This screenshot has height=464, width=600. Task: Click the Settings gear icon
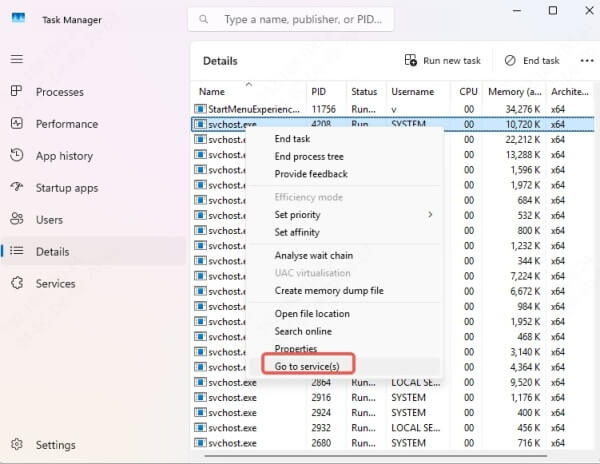(x=16, y=444)
